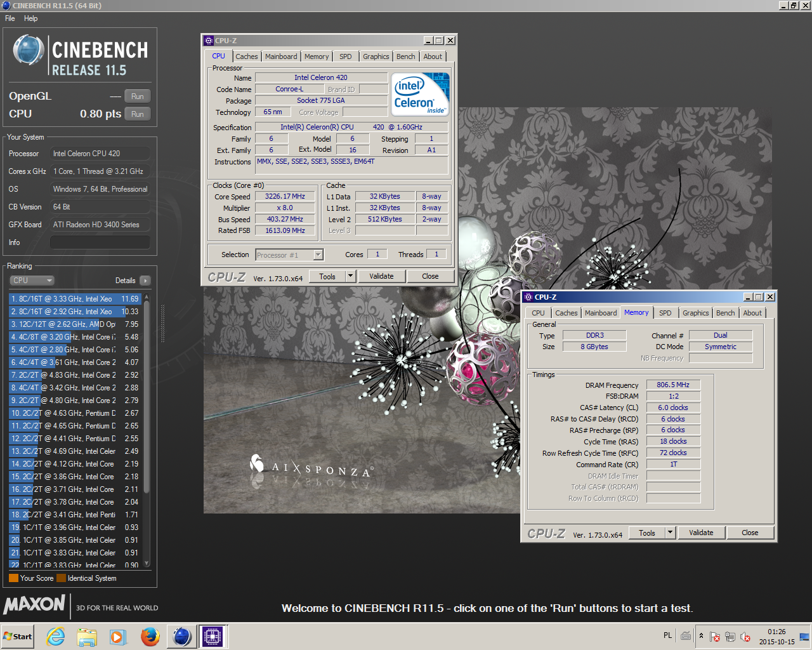The width and height of the screenshot is (812, 650).
Task: Open Caches tab in Memory CPU-Z window
Action: 566,313
